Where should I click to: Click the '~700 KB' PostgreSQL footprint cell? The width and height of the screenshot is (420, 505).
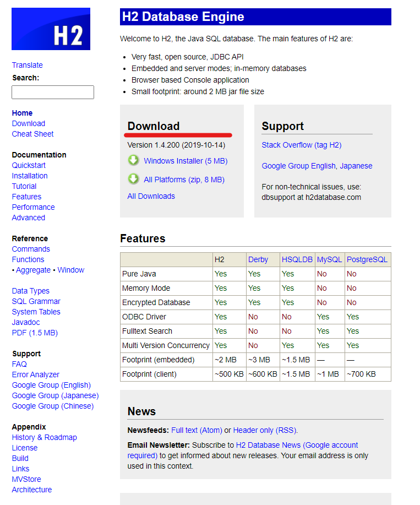coord(361,374)
